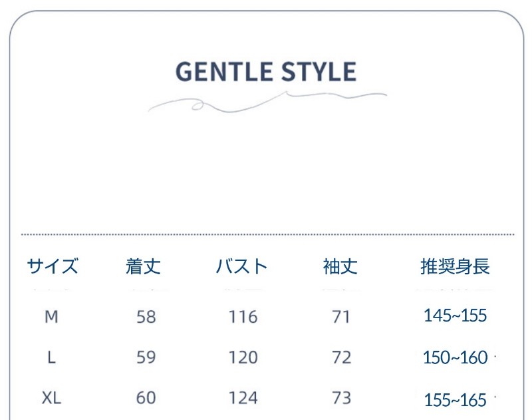Click the 124 bust value

(243, 397)
